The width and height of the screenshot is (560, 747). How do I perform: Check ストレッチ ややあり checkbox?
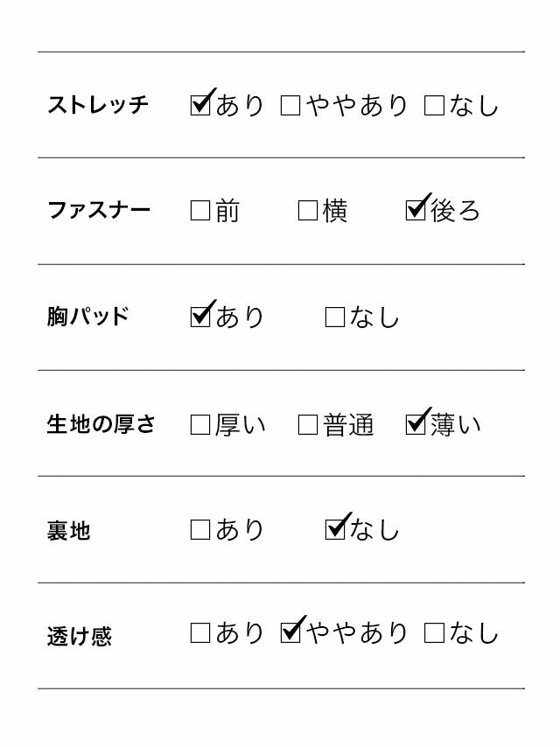coord(290,106)
